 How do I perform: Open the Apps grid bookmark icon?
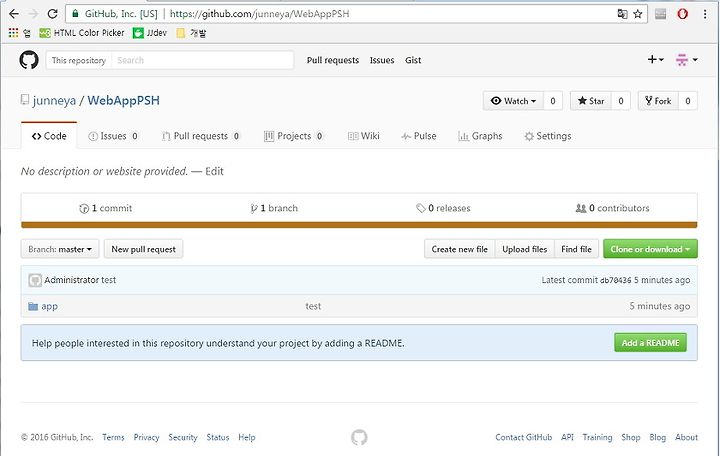(x=14, y=33)
